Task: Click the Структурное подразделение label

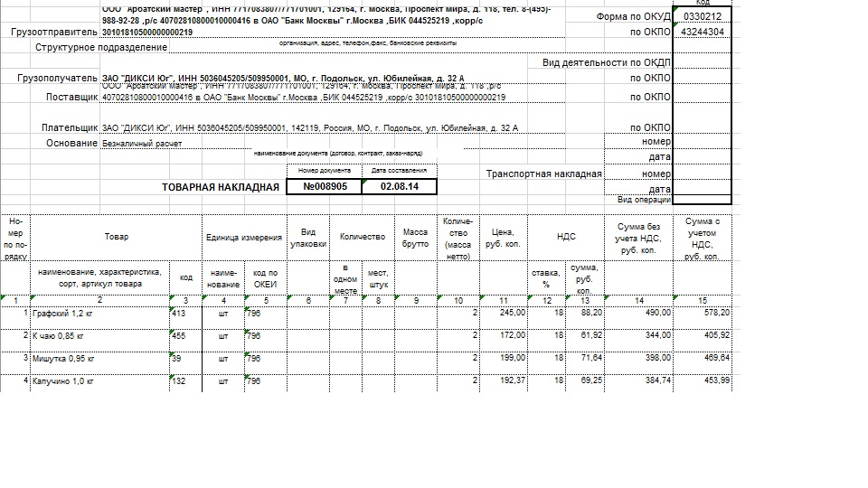Action: pos(101,47)
